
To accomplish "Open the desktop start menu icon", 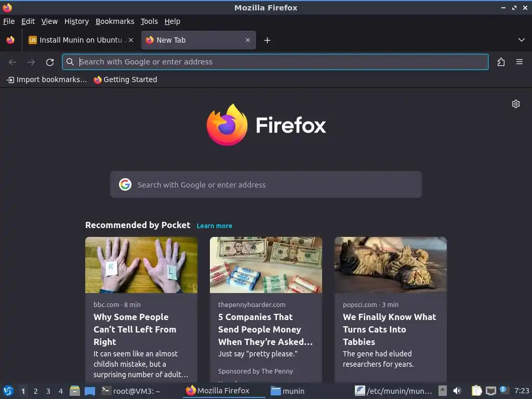I will 8,391.
